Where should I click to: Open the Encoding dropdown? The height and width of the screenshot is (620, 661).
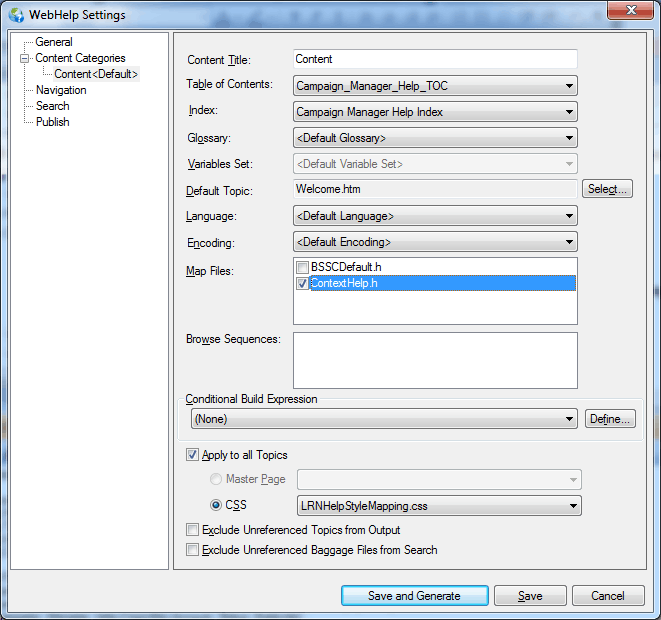[x=435, y=242]
